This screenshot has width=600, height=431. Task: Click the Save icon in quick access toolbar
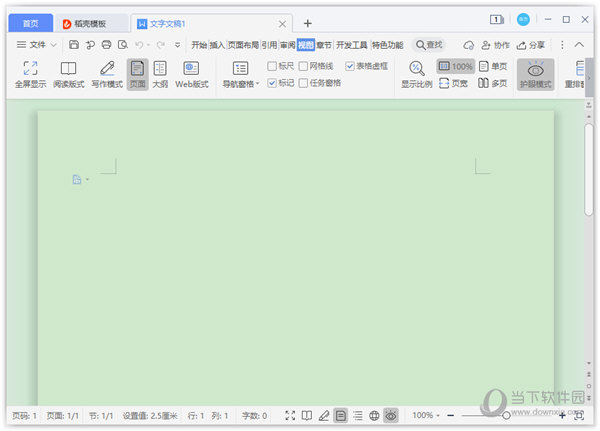(73, 45)
